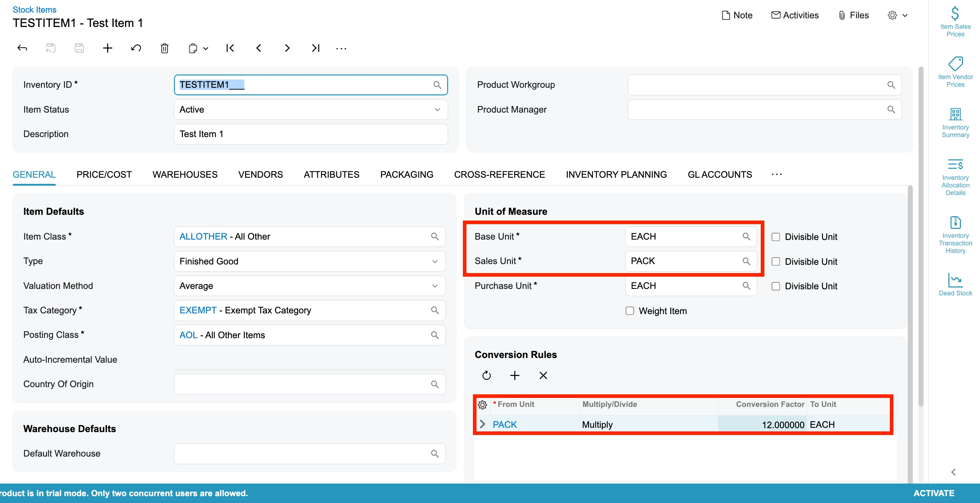
Task: Refresh the Conversion Rules grid
Action: point(486,375)
